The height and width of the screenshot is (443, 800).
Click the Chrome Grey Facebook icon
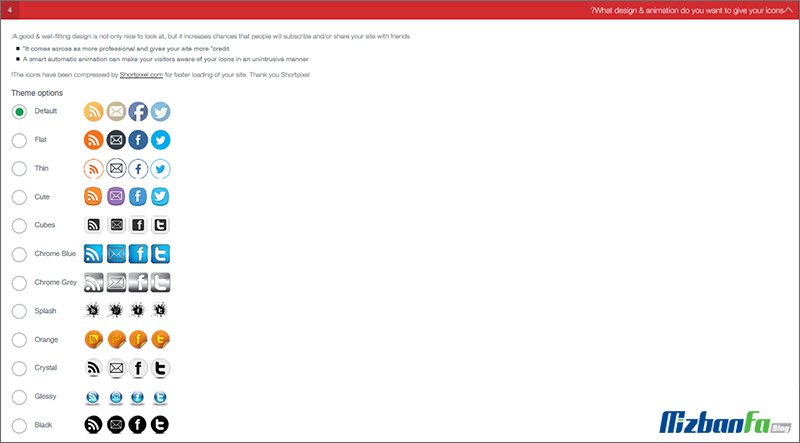coord(138,282)
